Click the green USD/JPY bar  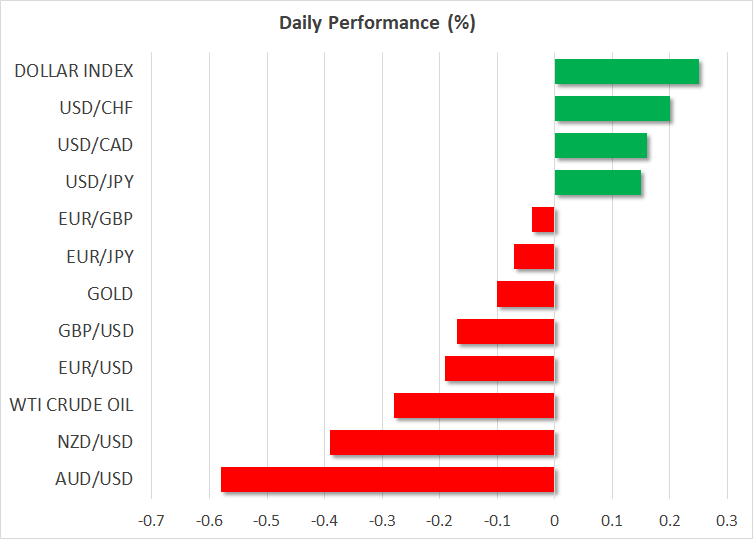(597, 182)
